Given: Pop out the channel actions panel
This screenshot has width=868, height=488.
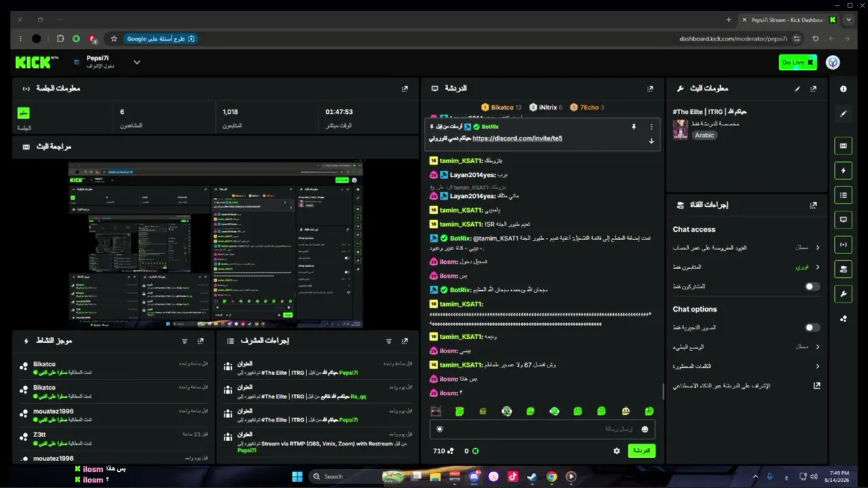Looking at the screenshot, I should click(813, 205).
